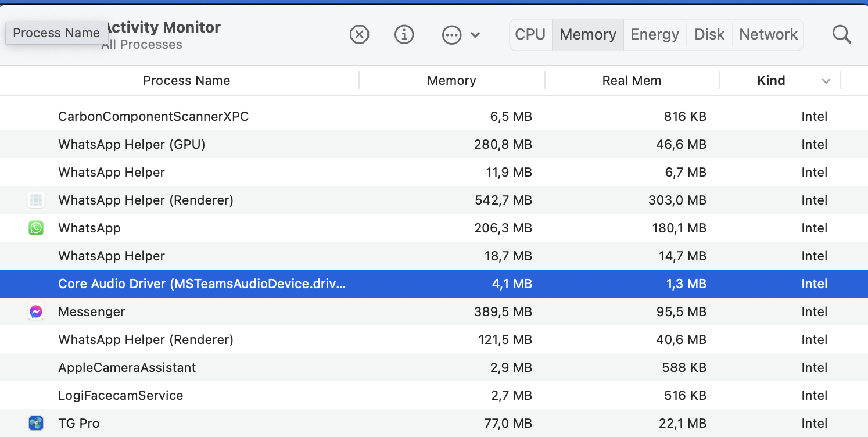Open the process Info inspector icon
Image resolution: width=868 pixels, height=437 pixels.
click(404, 35)
